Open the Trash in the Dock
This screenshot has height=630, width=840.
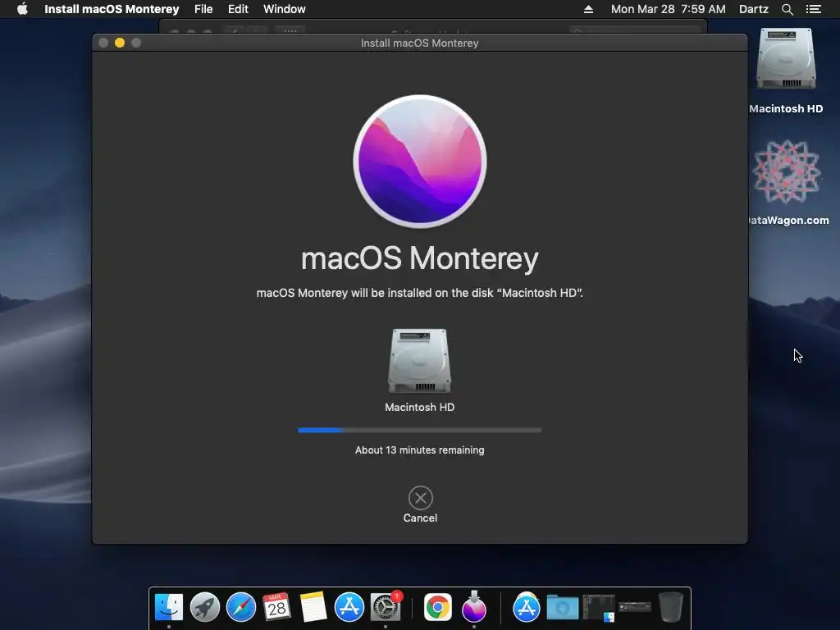click(x=670, y=608)
